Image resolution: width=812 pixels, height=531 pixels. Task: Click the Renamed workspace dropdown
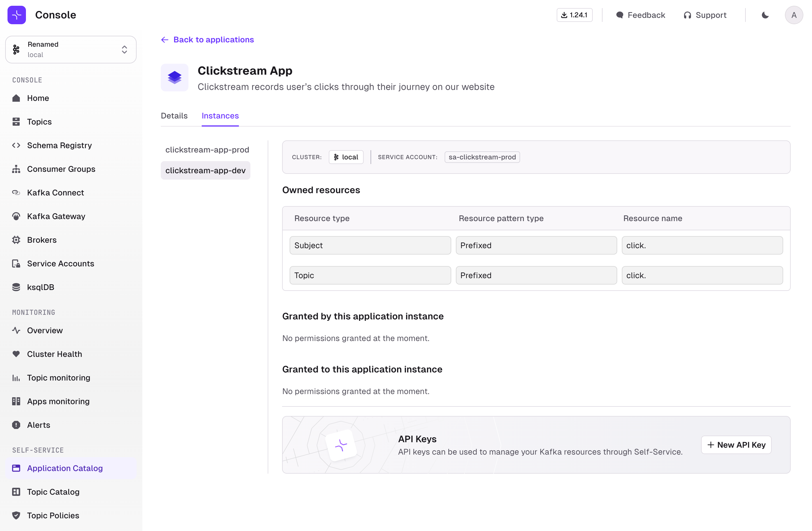tap(71, 49)
